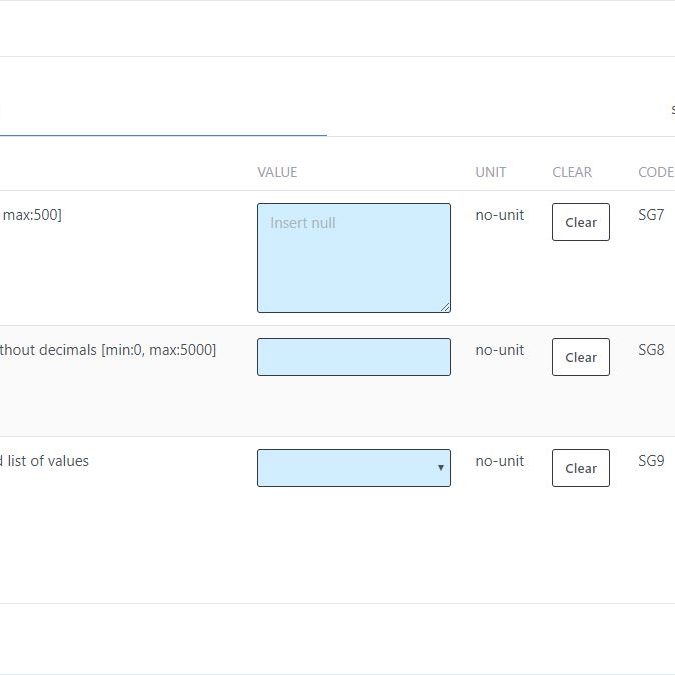675x675 pixels.
Task: Select the SG8 code label
Action: point(651,350)
